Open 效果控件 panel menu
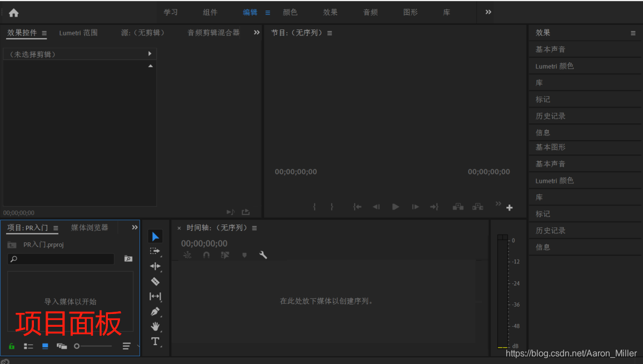This screenshot has height=364, width=643. coord(44,33)
